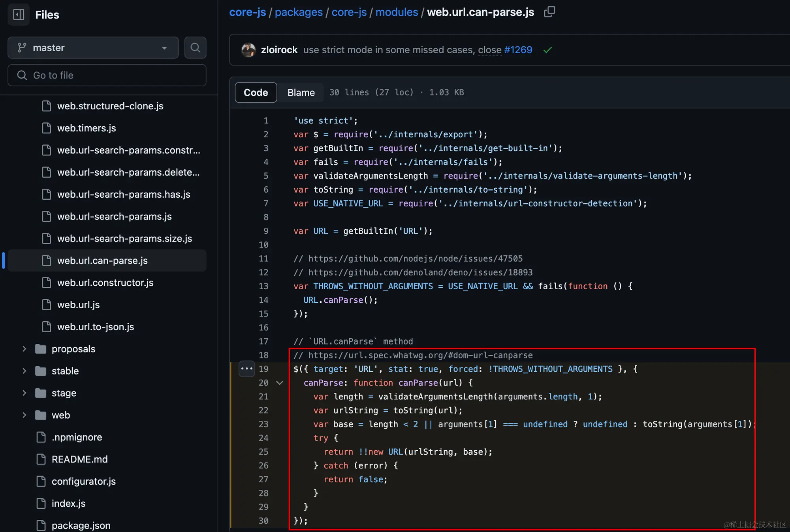Open zloirock's profile avatar
The height and width of the screenshot is (532, 790).
pyautogui.click(x=248, y=50)
